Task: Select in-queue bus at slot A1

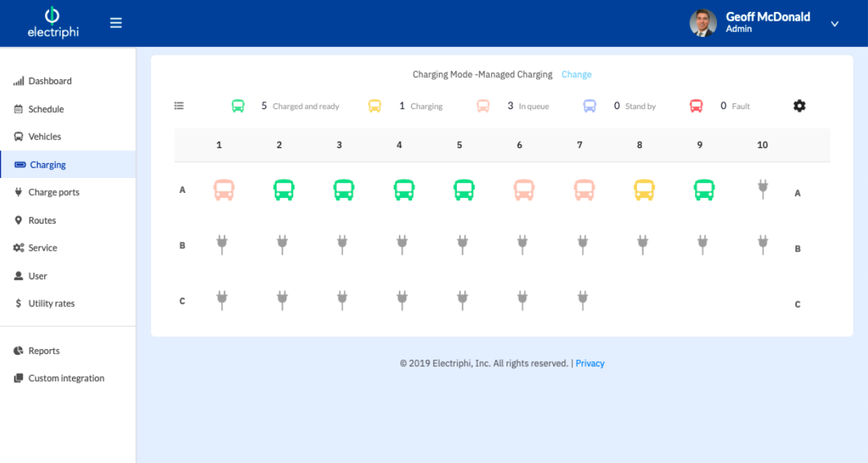Action: coord(224,189)
